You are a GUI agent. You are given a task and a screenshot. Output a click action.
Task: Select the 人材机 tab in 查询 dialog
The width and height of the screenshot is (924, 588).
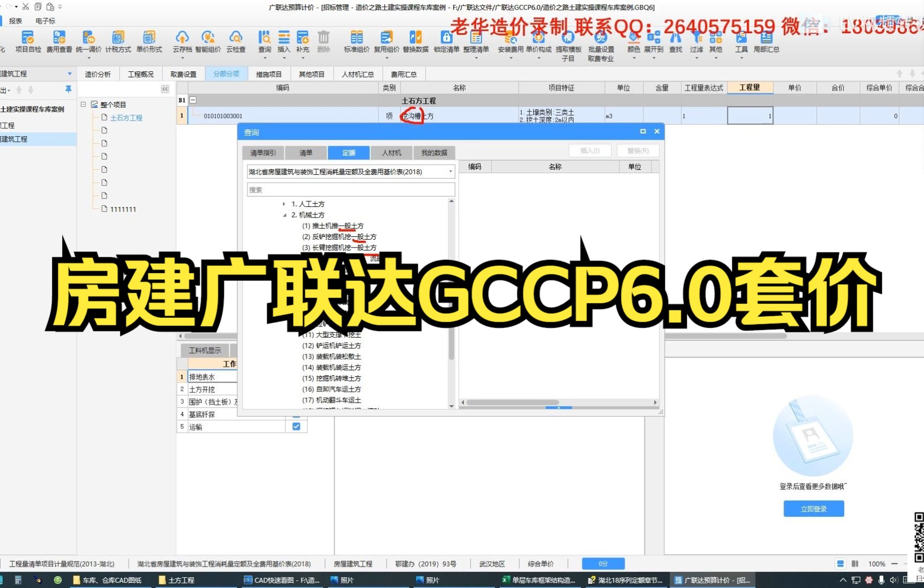tap(392, 153)
